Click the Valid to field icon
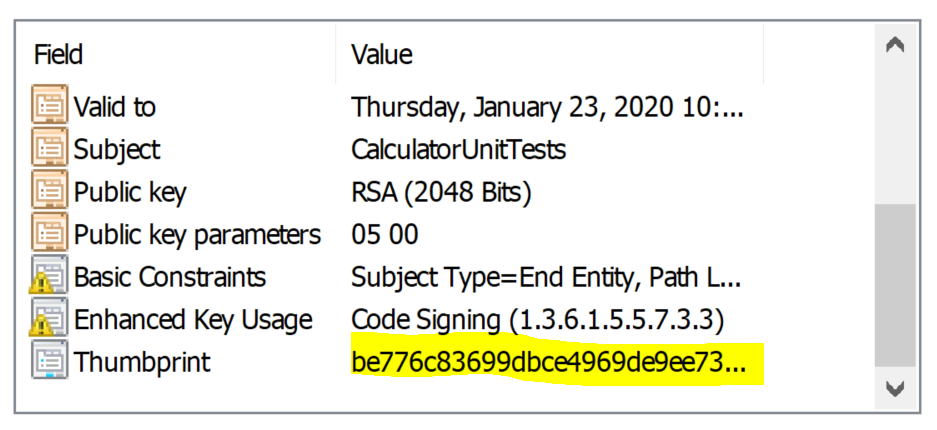Screen dimensions: 937x430 point(49,106)
